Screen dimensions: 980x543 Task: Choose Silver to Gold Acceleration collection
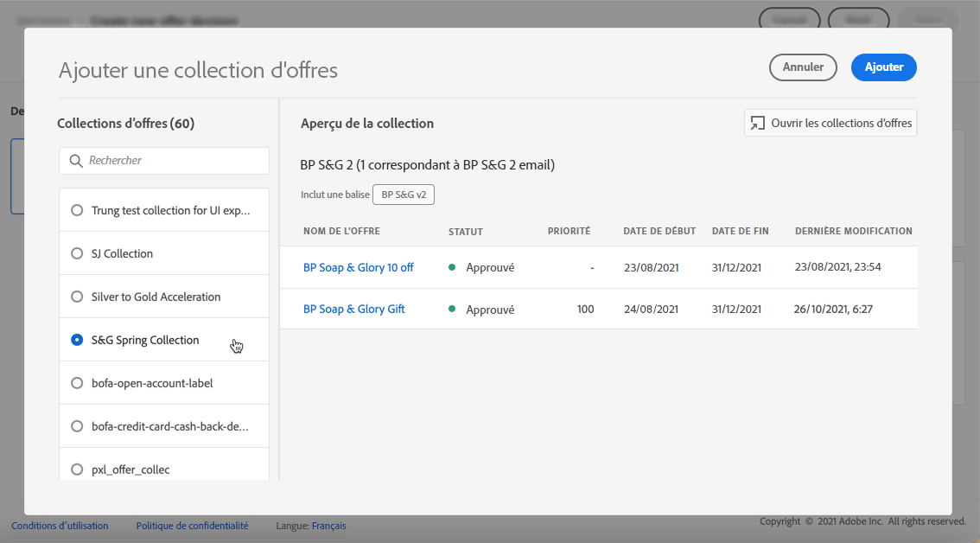[x=77, y=297]
